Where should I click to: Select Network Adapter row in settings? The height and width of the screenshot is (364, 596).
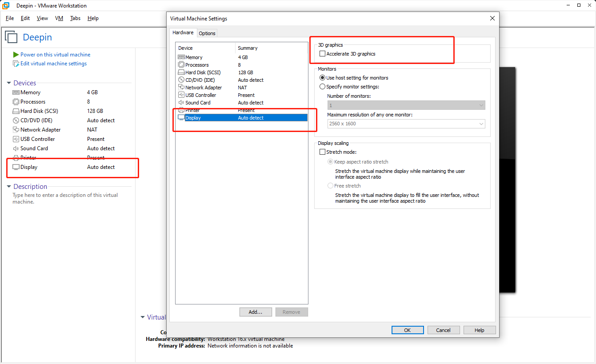pos(242,88)
